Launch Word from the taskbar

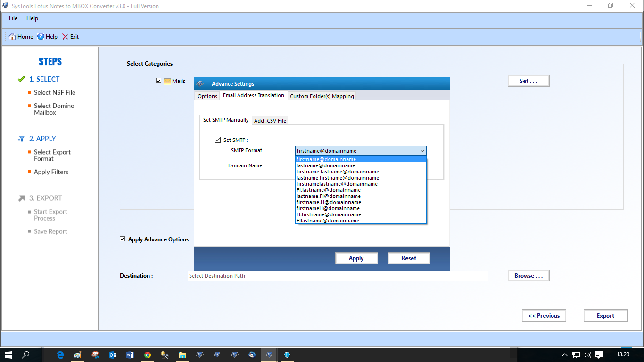(130, 355)
